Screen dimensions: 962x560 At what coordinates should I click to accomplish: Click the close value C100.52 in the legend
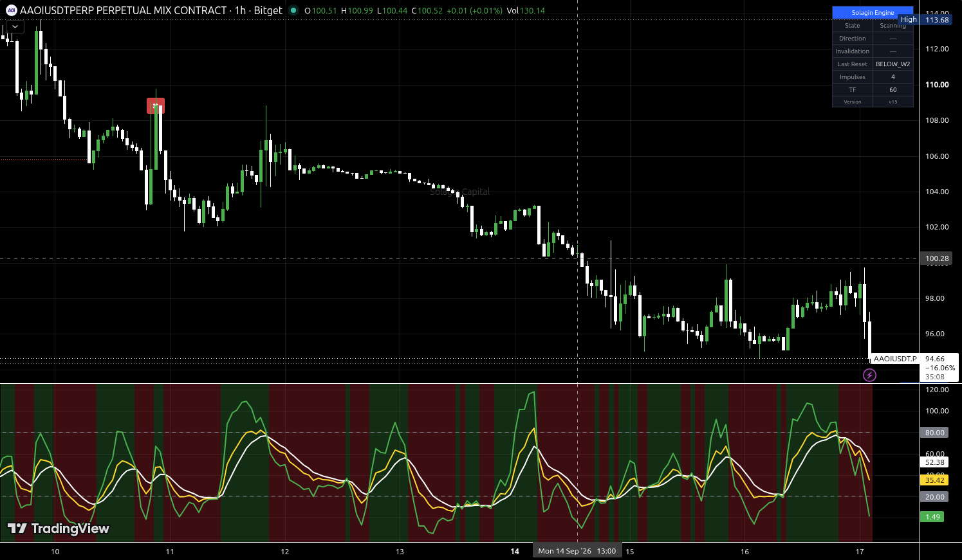(x=427, y=10)
